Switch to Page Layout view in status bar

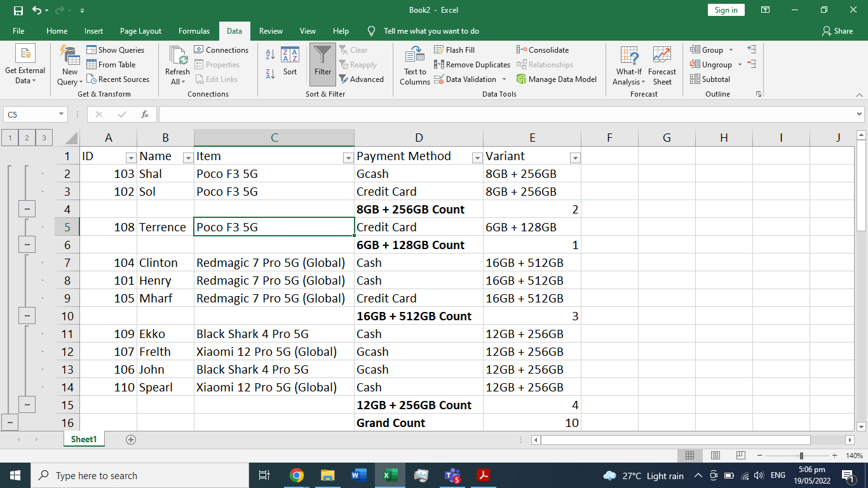pyautogui.click(x=715, y=456)
